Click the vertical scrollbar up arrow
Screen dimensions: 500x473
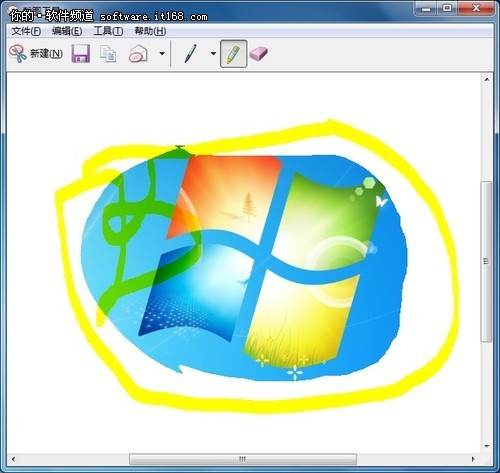point(487,80)
